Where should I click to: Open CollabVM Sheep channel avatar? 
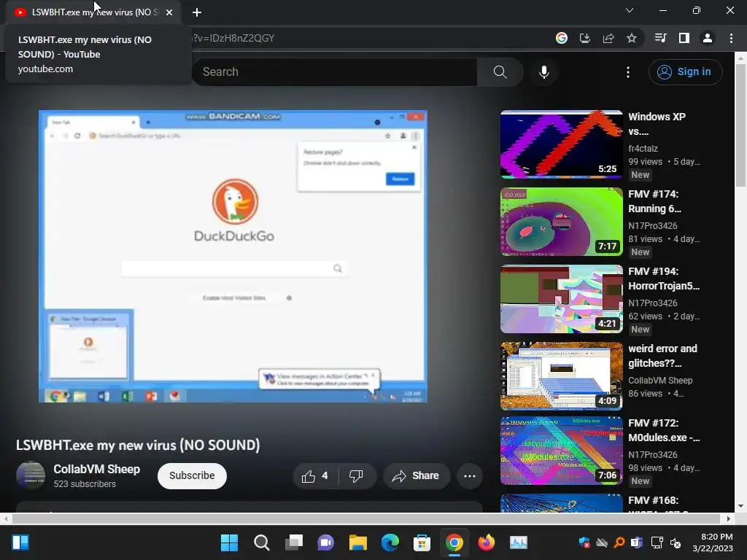[31, 475]
